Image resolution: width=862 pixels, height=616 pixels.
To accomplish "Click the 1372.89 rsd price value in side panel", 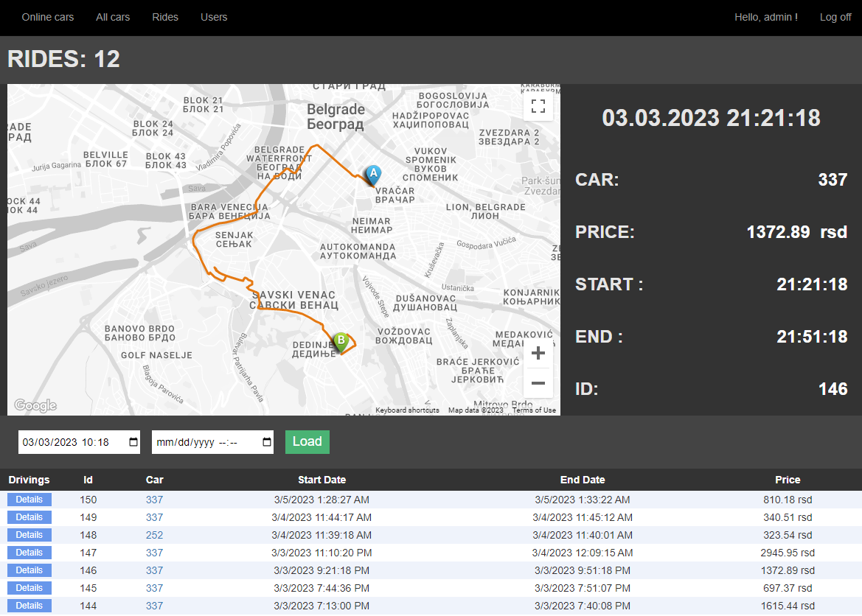I will [x=796, y=232].
